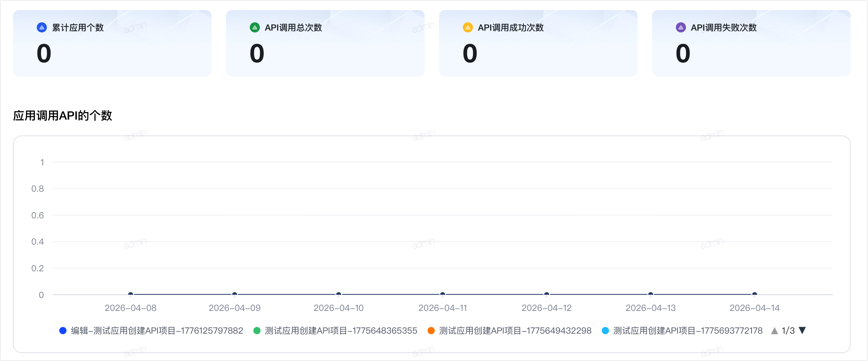Click the data point at 2026-04-11

[443, 294]
